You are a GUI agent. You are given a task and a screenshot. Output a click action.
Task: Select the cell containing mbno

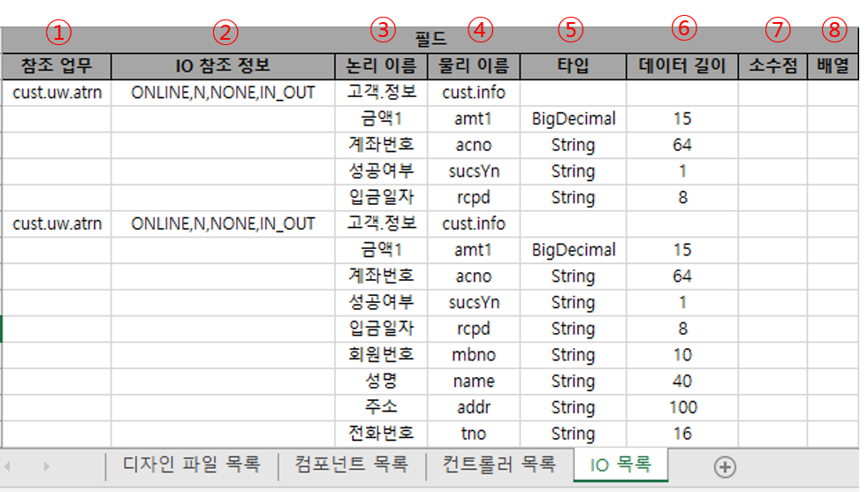pos(474,355)
